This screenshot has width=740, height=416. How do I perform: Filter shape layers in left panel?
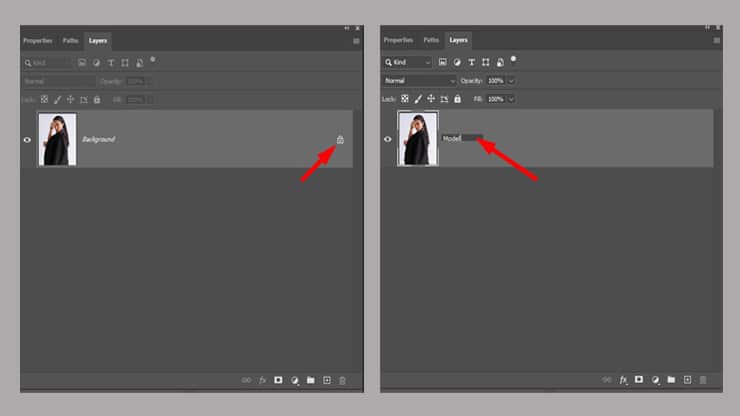click(125, 62)
